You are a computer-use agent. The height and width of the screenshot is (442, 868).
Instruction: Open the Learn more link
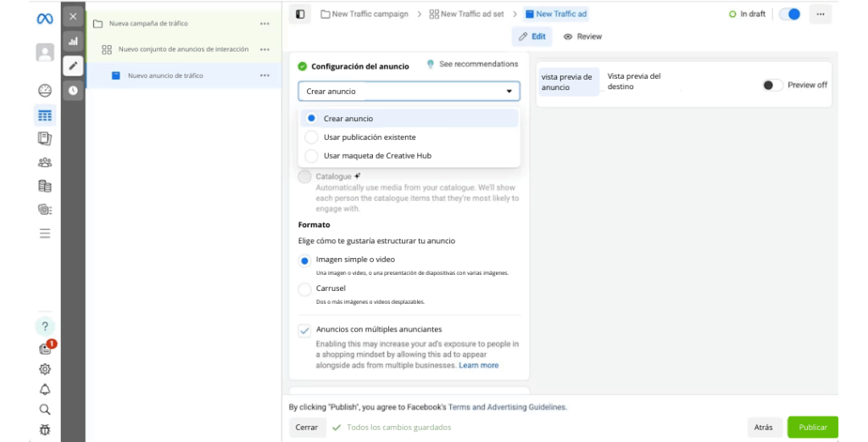478,366
